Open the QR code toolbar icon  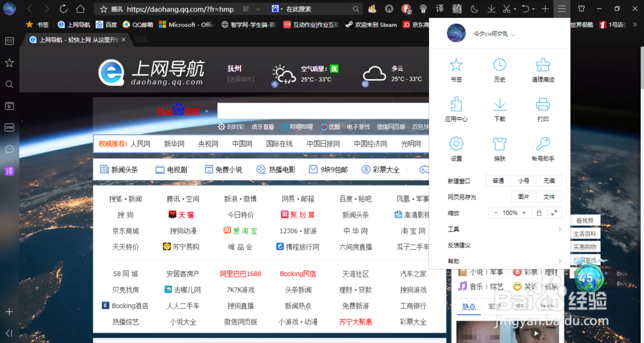click(x=457, y=8)
